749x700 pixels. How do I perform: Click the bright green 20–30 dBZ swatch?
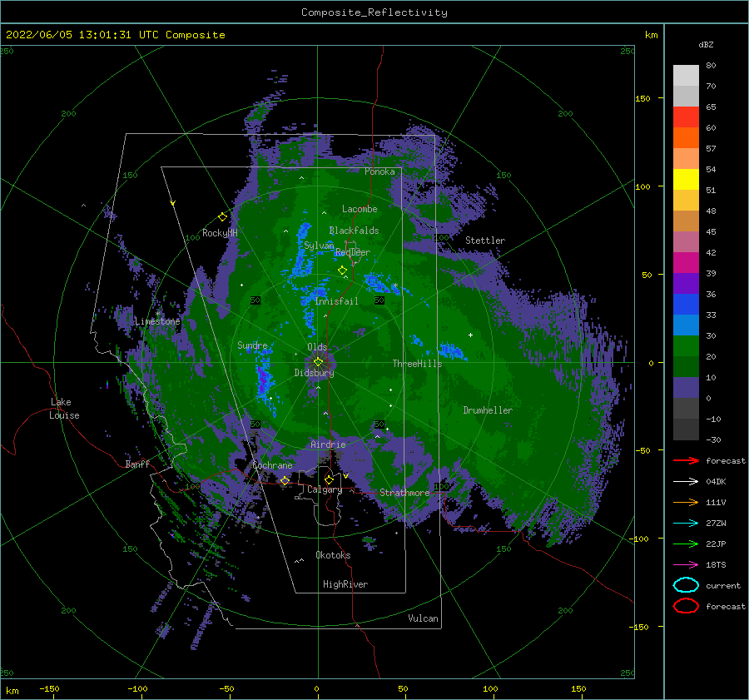click(686, 346)
